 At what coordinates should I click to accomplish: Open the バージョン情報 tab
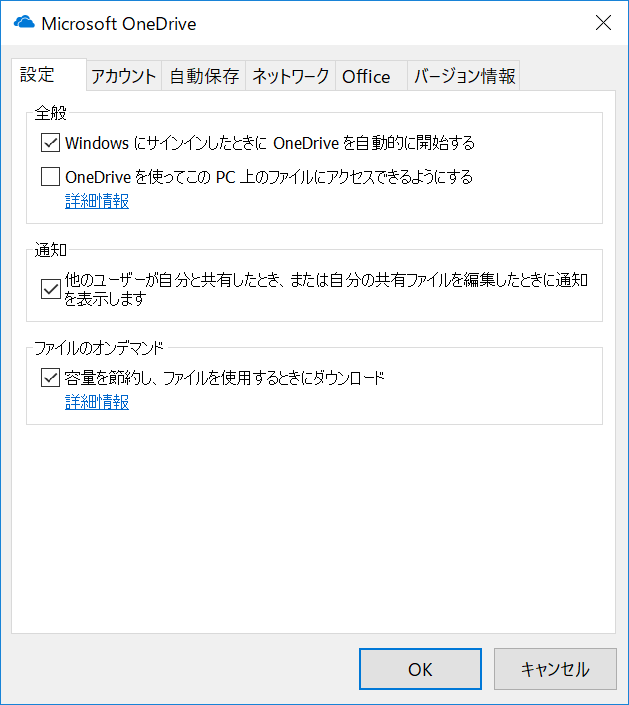coord(464,76)
